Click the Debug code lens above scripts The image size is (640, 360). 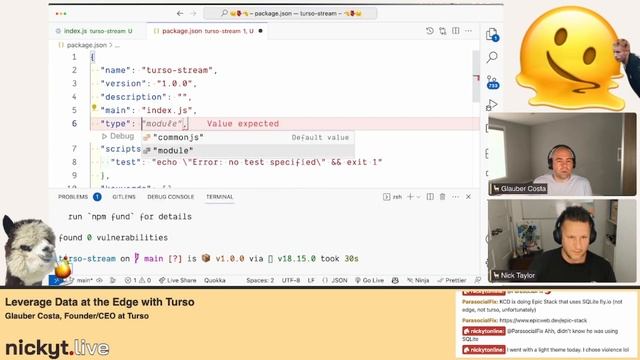click(118, 136)
